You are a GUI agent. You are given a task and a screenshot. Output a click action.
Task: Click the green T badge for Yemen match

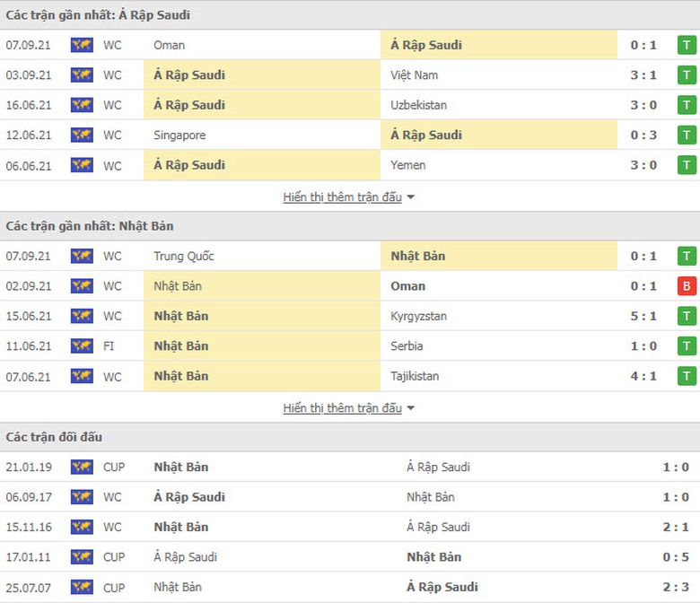click(x=687, y=165)
